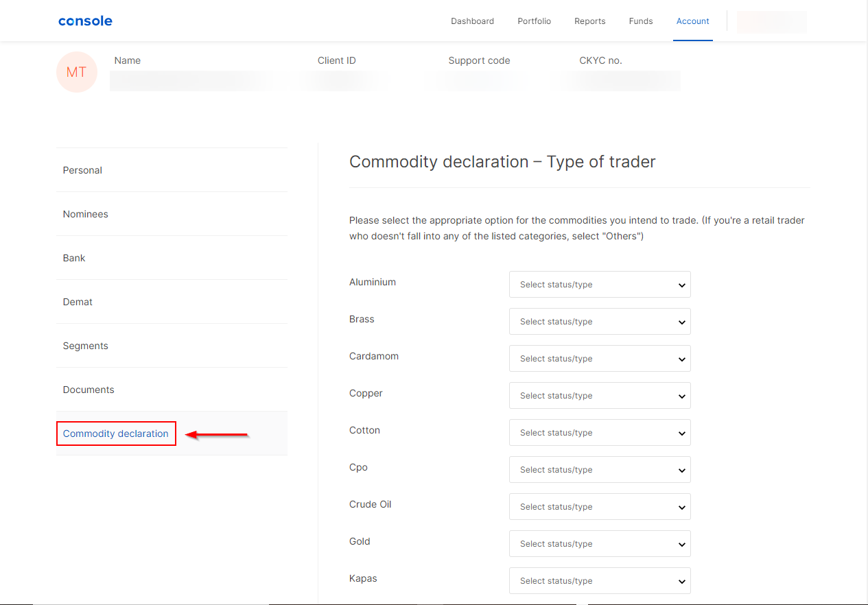View the Segments section
868x605 pixels.
tap(172, 346)
